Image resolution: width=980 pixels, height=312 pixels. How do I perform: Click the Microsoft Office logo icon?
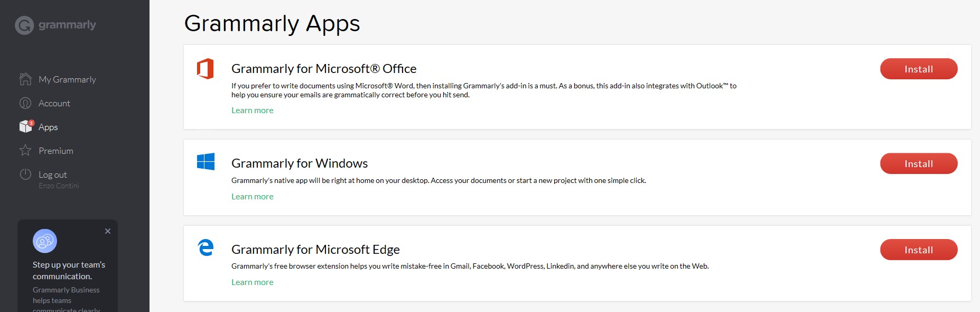[x=206, y=69]
